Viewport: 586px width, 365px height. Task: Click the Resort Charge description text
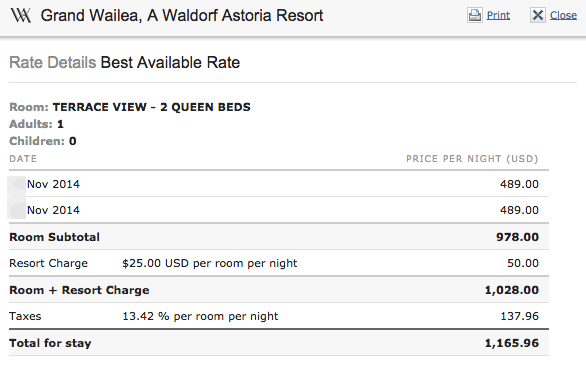(x=210, y=263)
